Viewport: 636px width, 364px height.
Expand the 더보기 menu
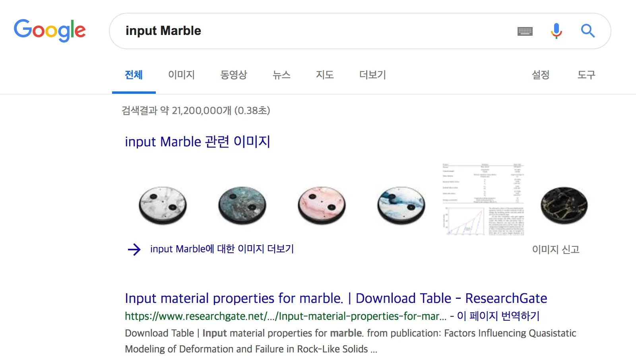click(x=373, y=75)
